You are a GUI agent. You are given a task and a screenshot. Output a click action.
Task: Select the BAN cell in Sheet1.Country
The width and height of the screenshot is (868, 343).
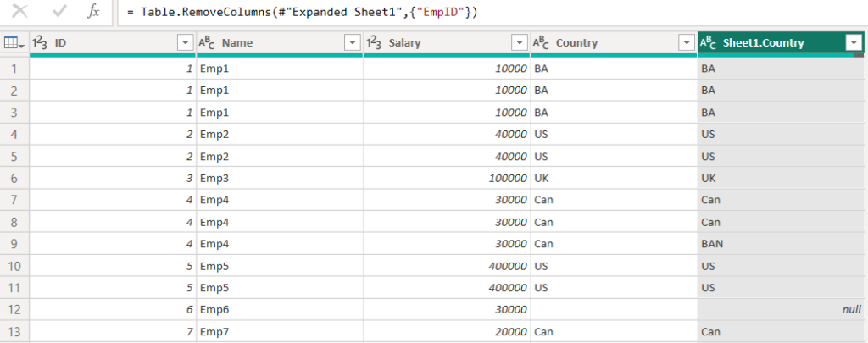pyautogui.click(x=781, y=244)
